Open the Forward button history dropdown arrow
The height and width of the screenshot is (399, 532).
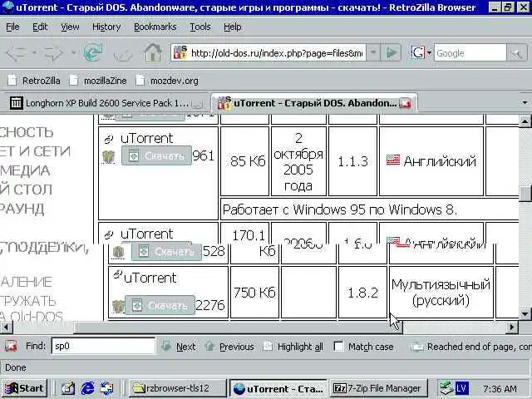coord(73,52)
